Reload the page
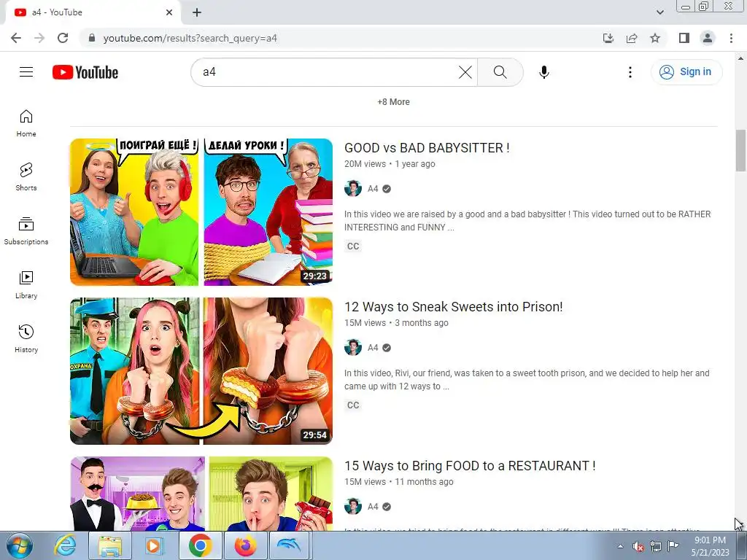Image resolution: width=747 pixels, height=560 pixels. click(63, 38)
